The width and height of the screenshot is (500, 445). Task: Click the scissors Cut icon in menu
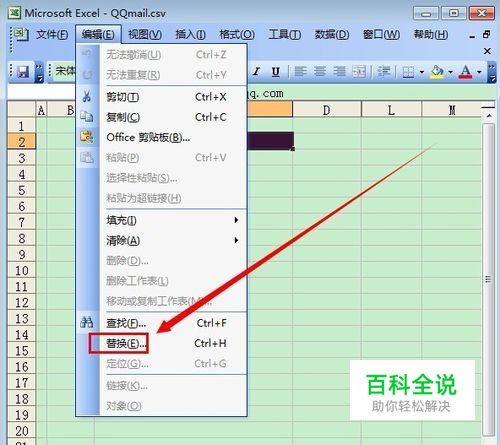pyautogui.click(x=87, y=97)
